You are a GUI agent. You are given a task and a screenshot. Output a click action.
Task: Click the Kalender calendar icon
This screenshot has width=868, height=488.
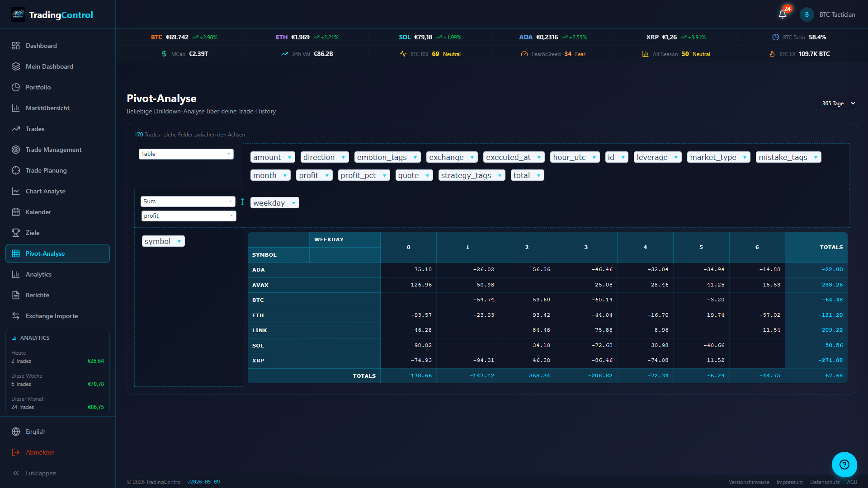(16, 212)
